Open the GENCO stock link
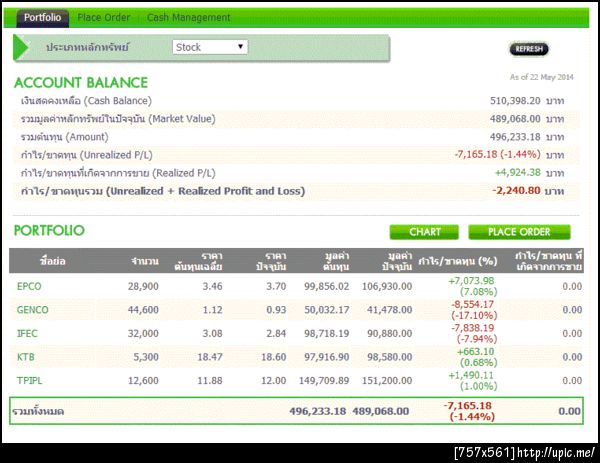 coord(33,310)
